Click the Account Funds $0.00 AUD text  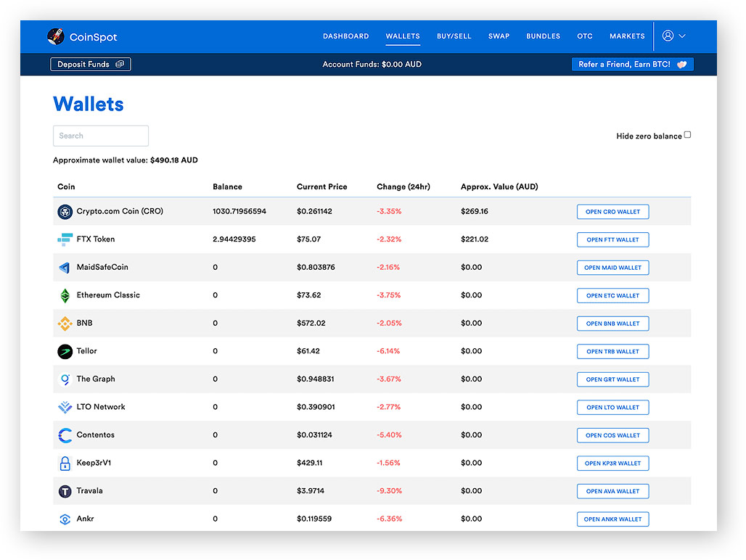point(372,64)
